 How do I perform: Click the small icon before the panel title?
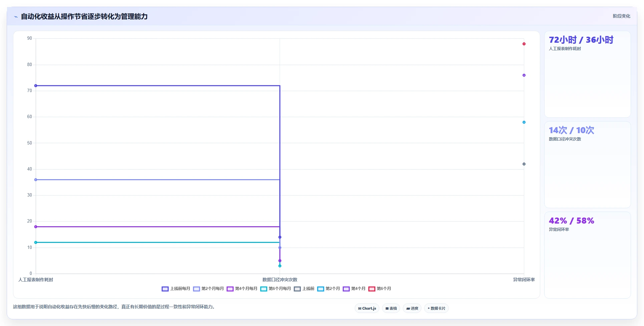[16, 17]
